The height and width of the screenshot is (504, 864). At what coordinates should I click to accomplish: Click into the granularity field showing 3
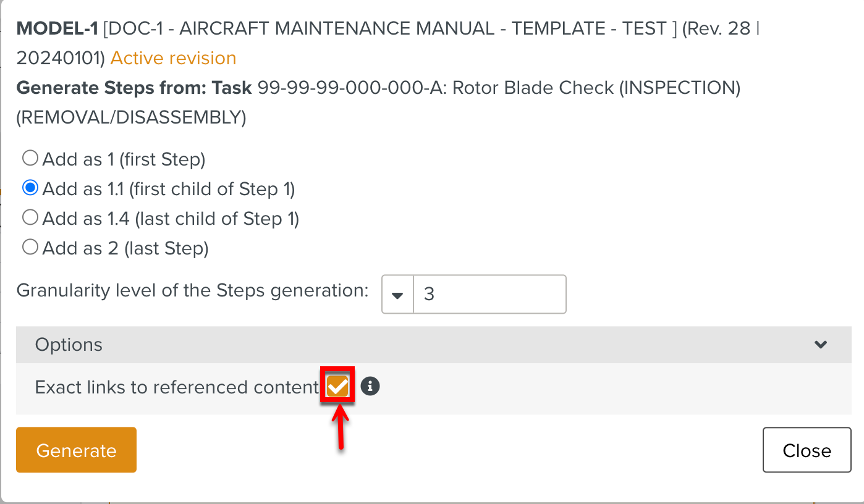(488, 295)
